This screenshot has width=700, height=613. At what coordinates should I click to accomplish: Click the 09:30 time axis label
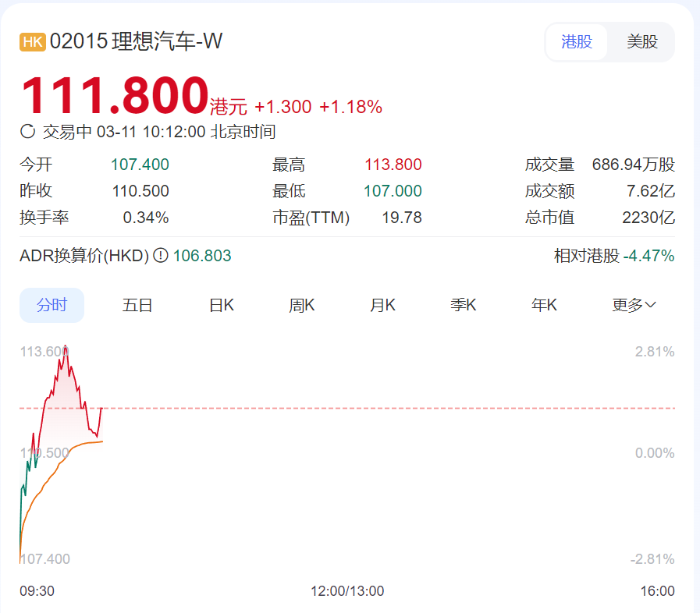pyautogui.click(x=37, y=591)
